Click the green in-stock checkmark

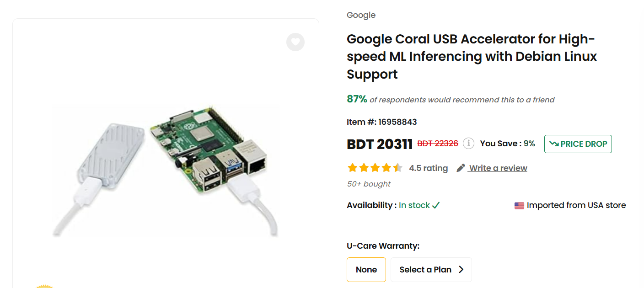tap(436, 205)
